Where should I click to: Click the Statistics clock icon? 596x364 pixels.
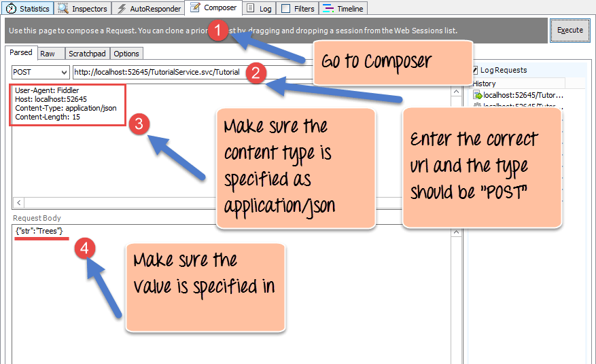[11, 9]
